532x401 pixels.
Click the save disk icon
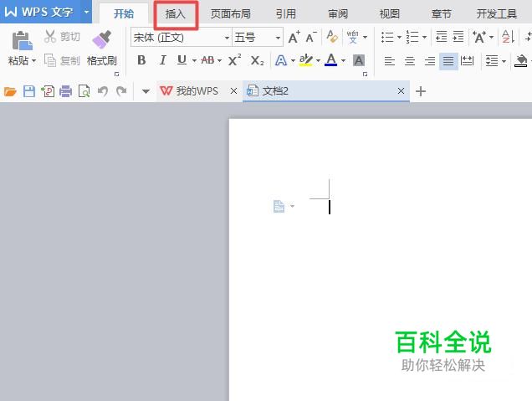click(28, 91)
